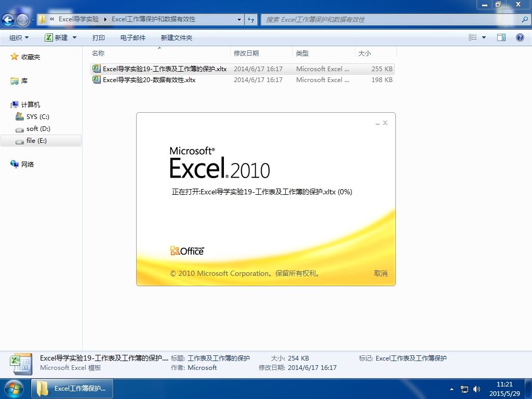Close the Excel 2010 splash screen
532x399 pixels.
pyautogui.click(x=385, y=123)
